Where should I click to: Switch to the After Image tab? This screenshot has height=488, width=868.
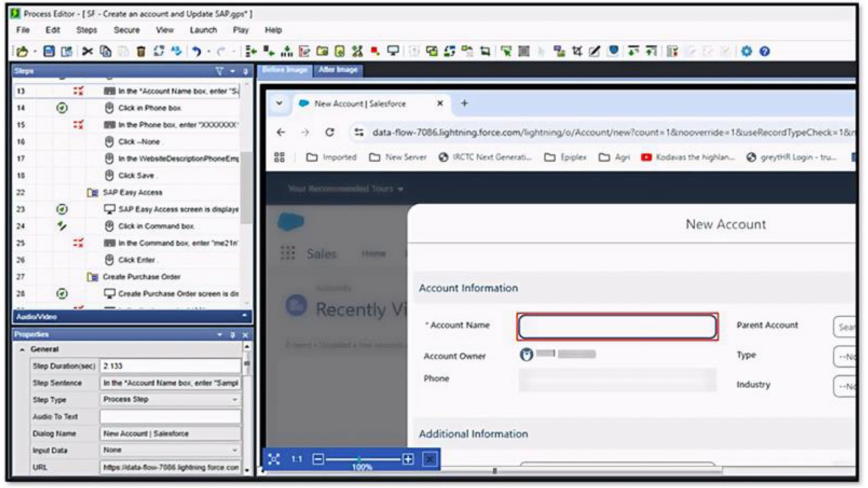(338, 70)
